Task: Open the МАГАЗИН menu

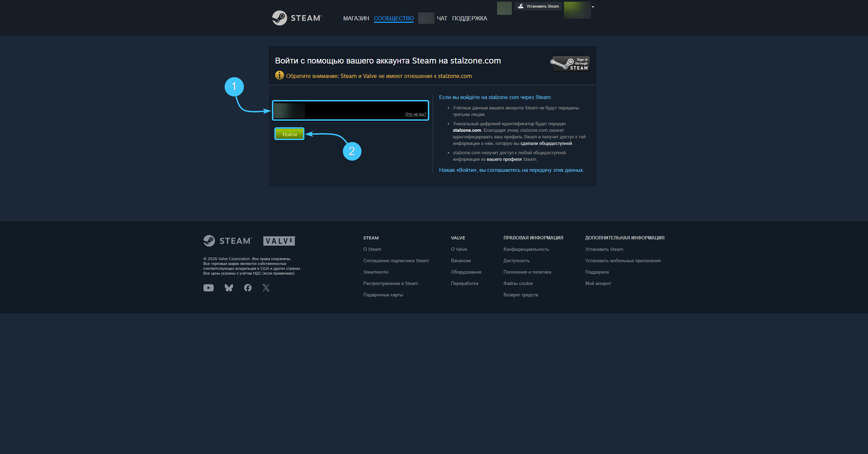Action: pos(356,18)
